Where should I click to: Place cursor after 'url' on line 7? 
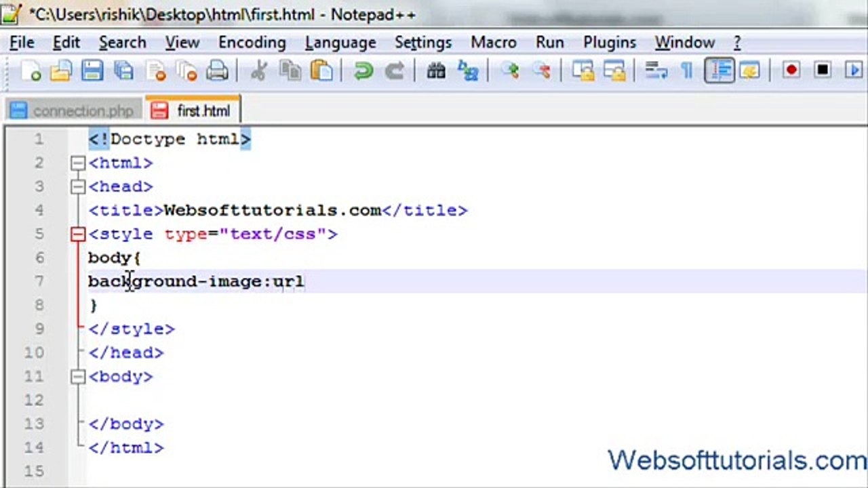(306, 281)
